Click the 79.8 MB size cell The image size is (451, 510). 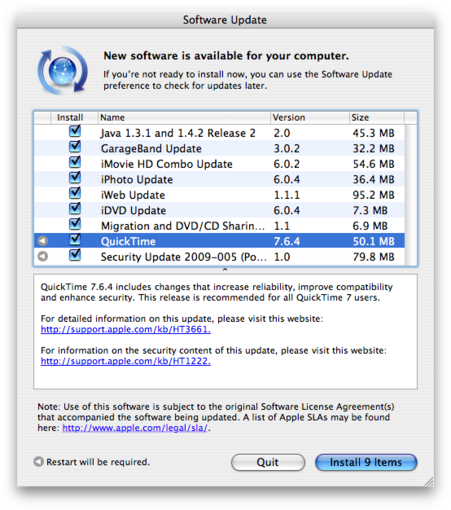[x=374, y=257]
